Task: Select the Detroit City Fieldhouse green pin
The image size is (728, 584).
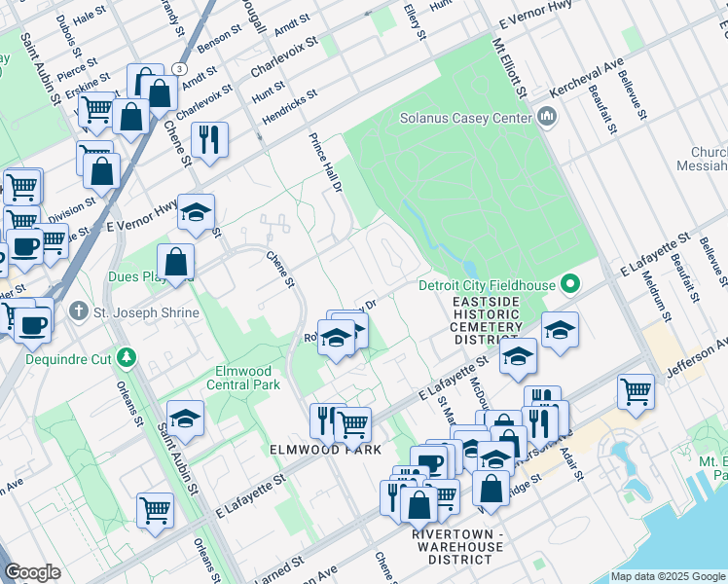Action: (x=570, y=284)
